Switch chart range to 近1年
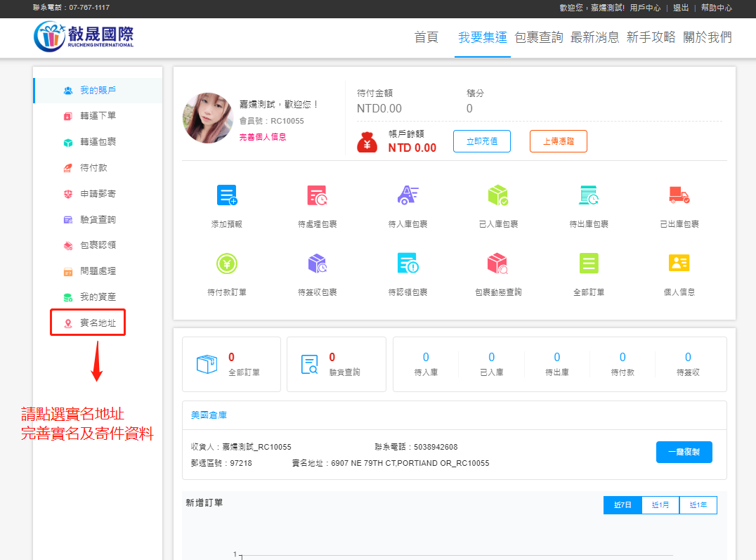This screenshot has width=756, height=560. (x=698, y=505)
